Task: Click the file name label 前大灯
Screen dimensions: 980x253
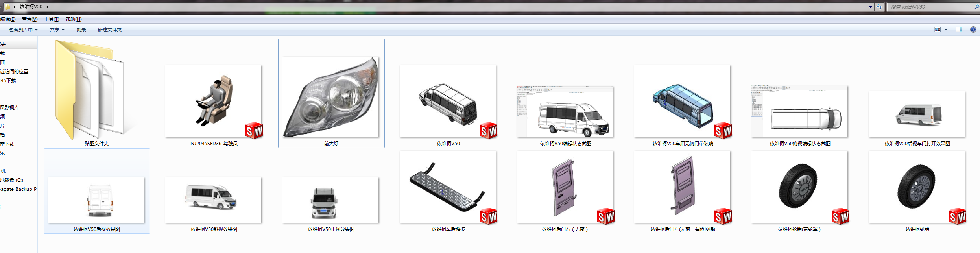Action: 331,144
